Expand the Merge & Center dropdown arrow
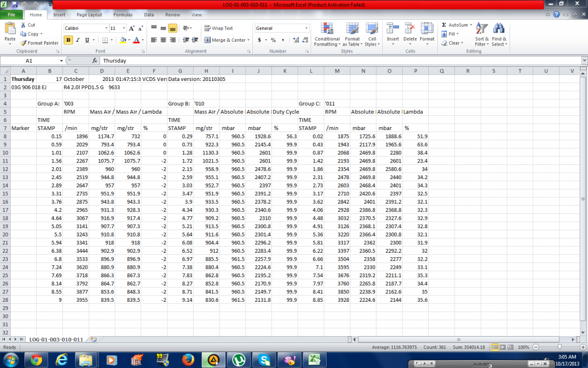 249,40
